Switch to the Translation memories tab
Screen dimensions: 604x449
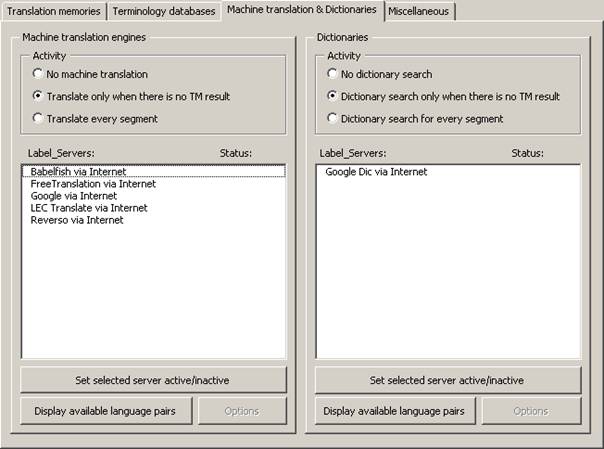[x=54, y=11]
